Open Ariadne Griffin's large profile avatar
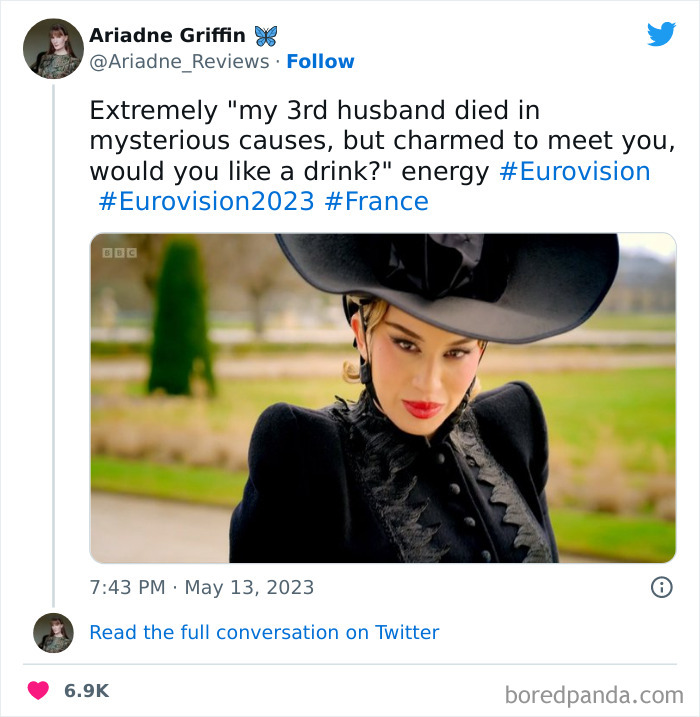This screenshot has width=700, height=717. tap(54, 48)
